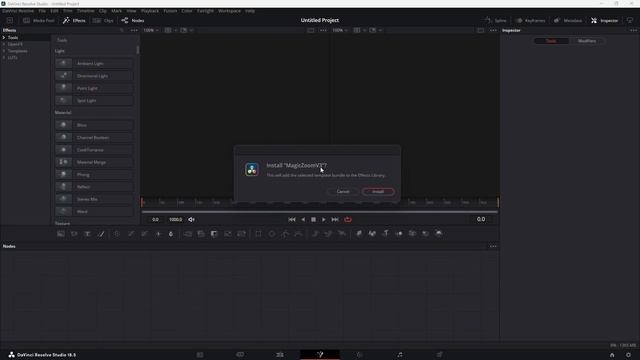Open the Workspace menu
Viewport: 640px width, 360px height.
point(229,11)
